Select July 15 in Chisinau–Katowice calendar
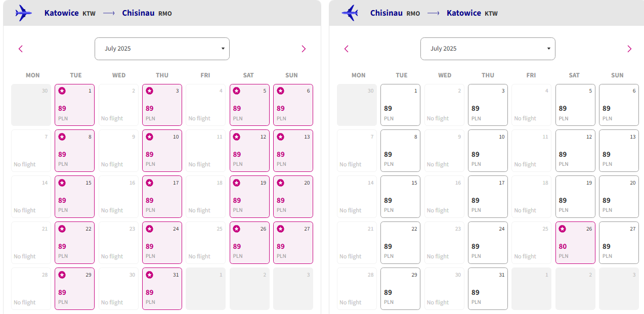Image resolution: width=644 pixels, height=314 pixels. (401, 197)
